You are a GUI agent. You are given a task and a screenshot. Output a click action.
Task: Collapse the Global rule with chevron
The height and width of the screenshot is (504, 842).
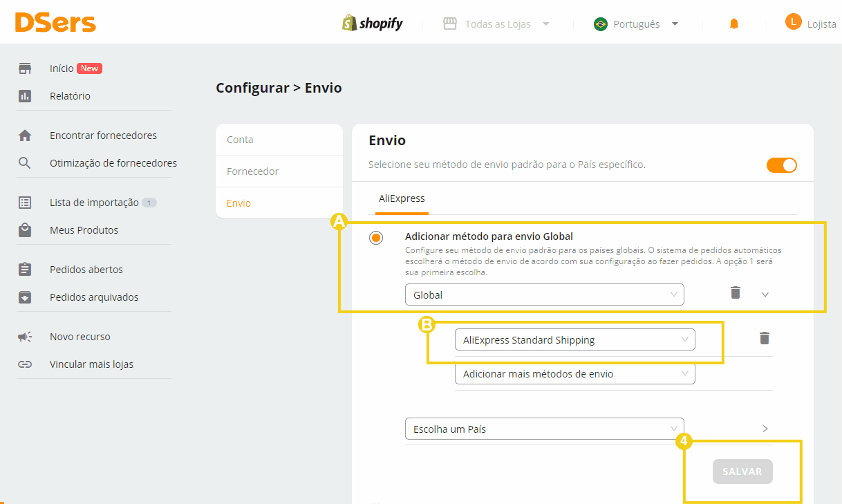[765, 295]
